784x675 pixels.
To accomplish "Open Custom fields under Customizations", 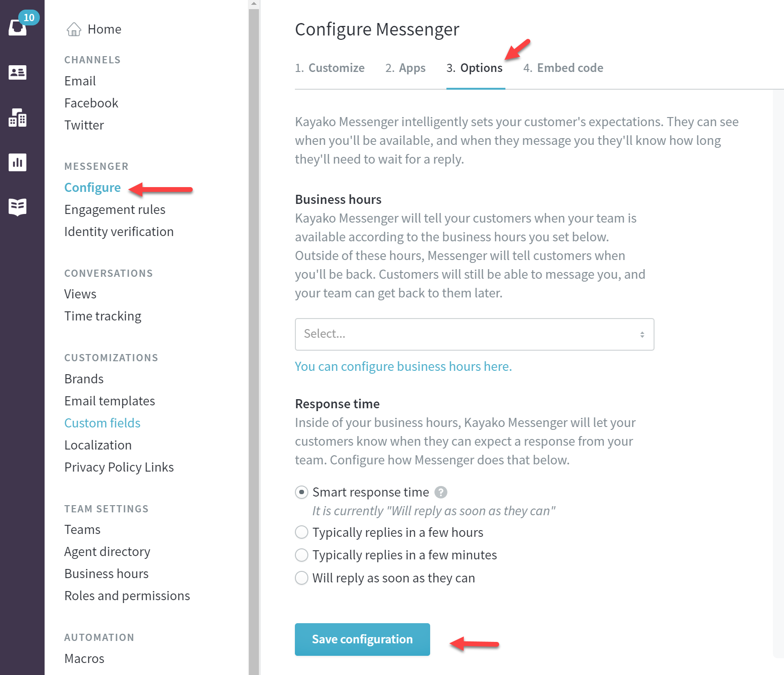I will point(103,423).
